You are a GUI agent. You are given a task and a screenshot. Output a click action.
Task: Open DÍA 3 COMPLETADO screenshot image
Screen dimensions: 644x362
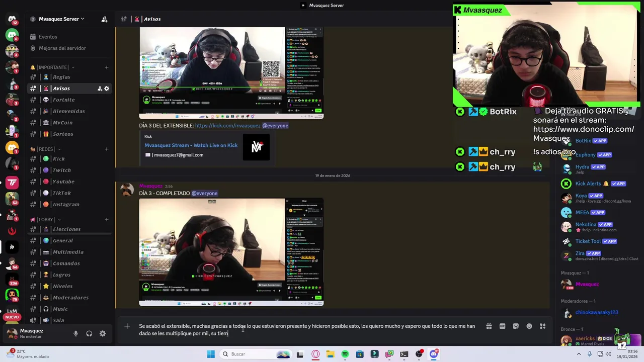tap(231, 252)
